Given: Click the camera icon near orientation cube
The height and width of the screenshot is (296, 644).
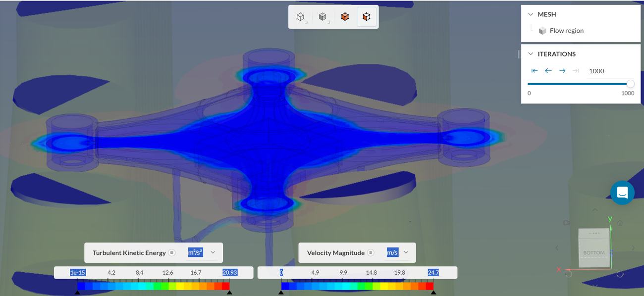Looking at the screenshot, I should [567, 223].
